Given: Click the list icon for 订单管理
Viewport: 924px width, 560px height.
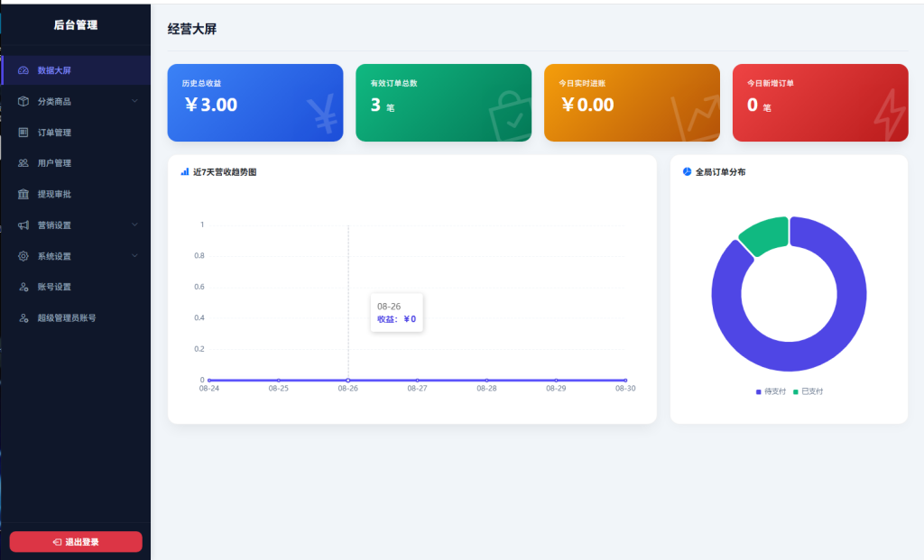Looking at the screenshot, I should pos(23,133).
